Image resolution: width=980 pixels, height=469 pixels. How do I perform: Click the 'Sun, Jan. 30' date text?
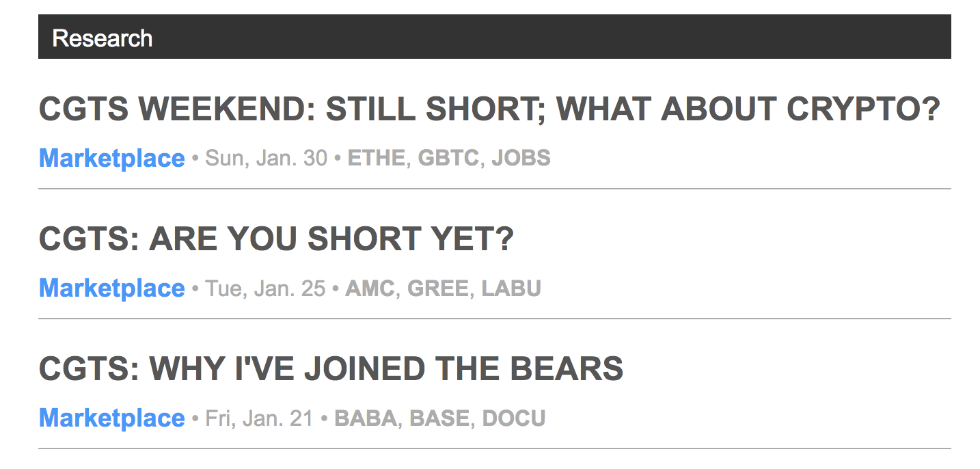pyautogui.click(x=267, y=159)
